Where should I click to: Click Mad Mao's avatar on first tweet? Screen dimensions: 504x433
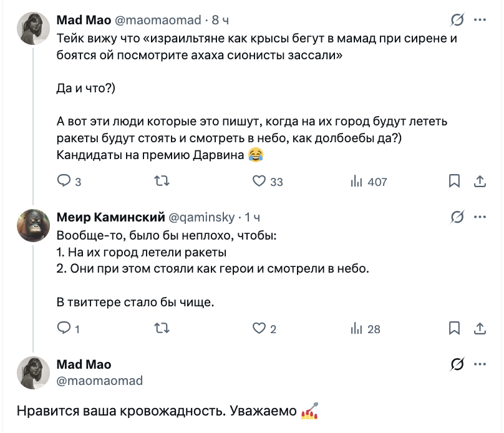[x=33, y=29]
